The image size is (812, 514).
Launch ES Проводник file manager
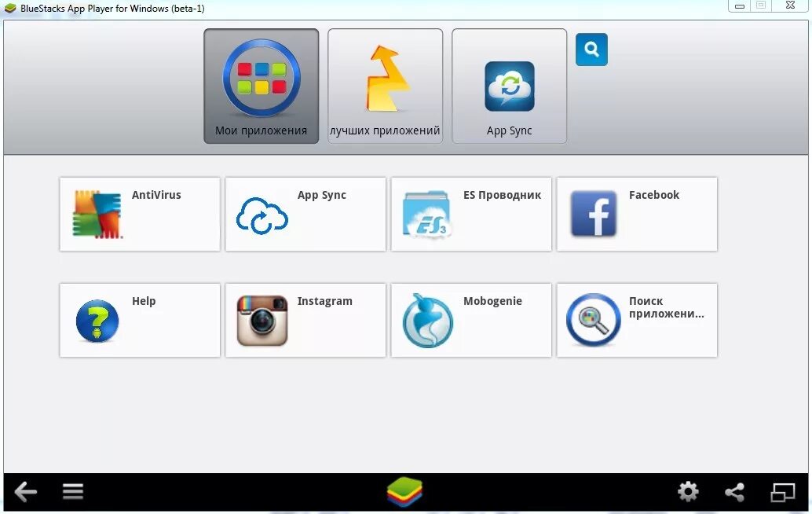coord(471,214)
